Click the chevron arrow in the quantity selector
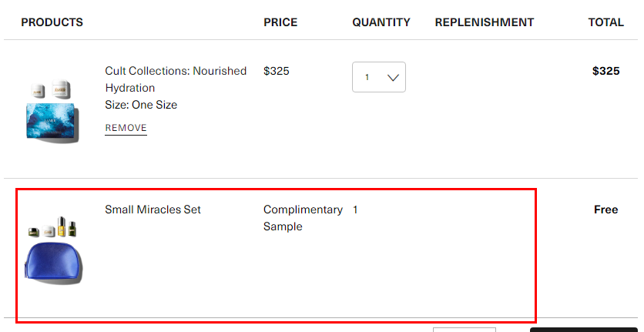The height and width of the screenshot is (332, 644). [393, 77]
